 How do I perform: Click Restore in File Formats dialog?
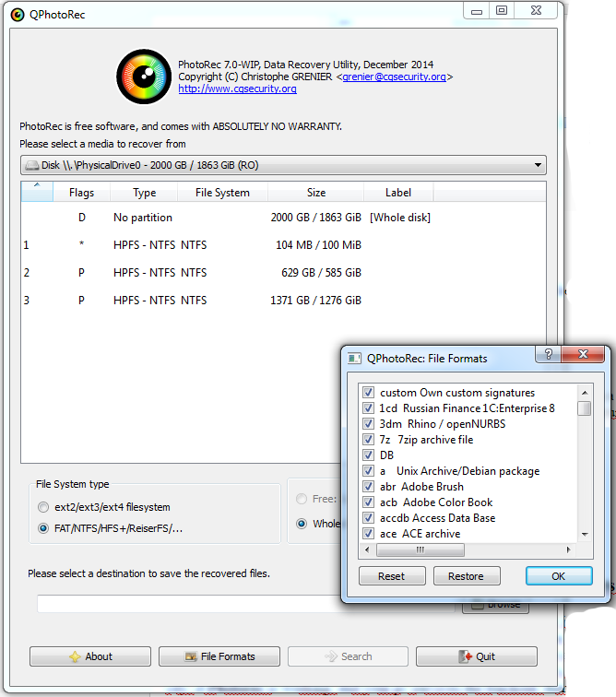pyautogui.click(x=467, y=576)
